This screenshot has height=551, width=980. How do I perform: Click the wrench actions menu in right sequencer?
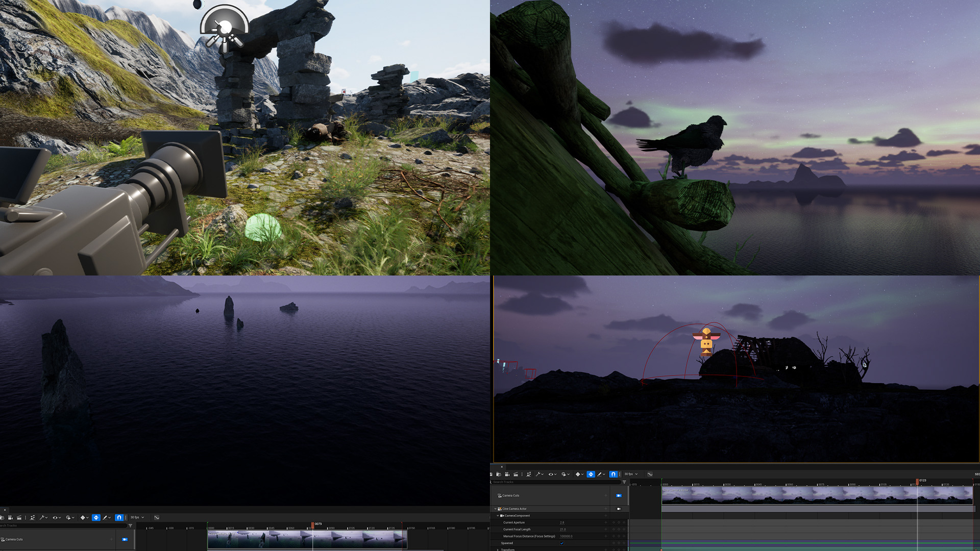[x=538, y=474]
